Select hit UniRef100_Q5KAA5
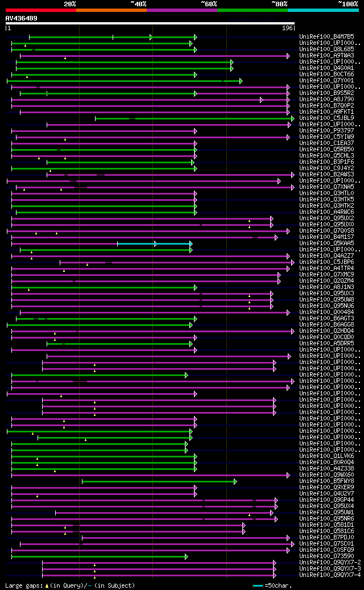The height and width of the screenshot is (590, 364). coord(326,243)
